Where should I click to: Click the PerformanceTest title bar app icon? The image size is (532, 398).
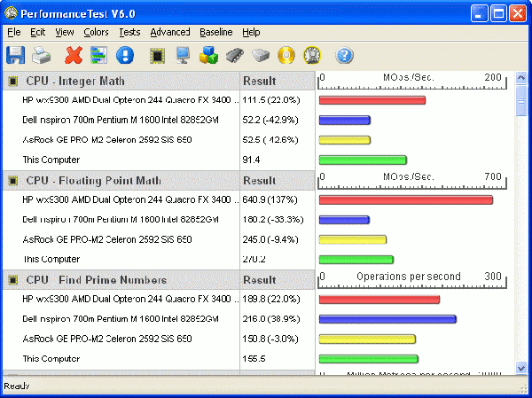pyautogui.click(x=11, y=13)
